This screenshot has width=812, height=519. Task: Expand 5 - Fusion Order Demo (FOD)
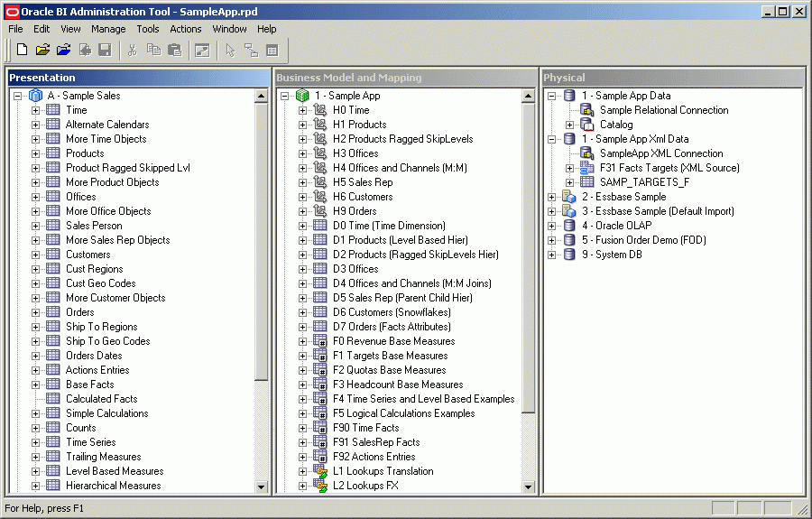point(552,240)
